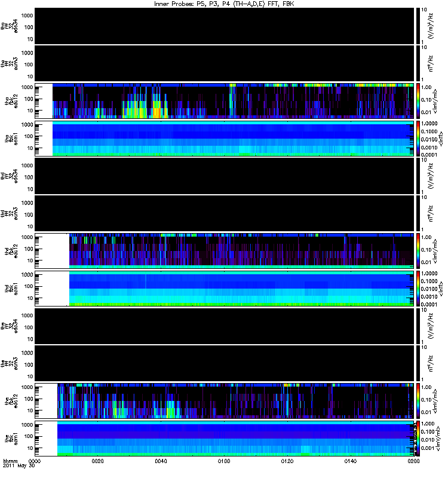Click the the fbk edc12 rainbow color bar

click(x=418, y=401)
